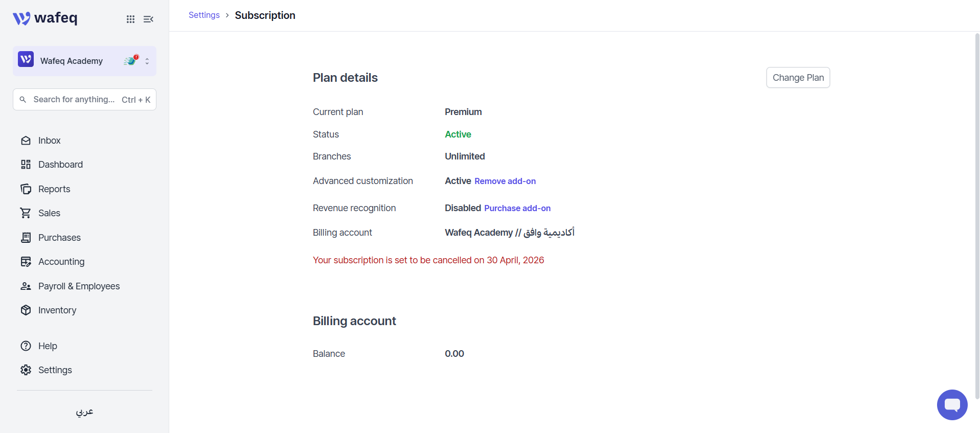Click the Dashboard grid icon
This screenshot has height=433, width=980.
(26, 165)
